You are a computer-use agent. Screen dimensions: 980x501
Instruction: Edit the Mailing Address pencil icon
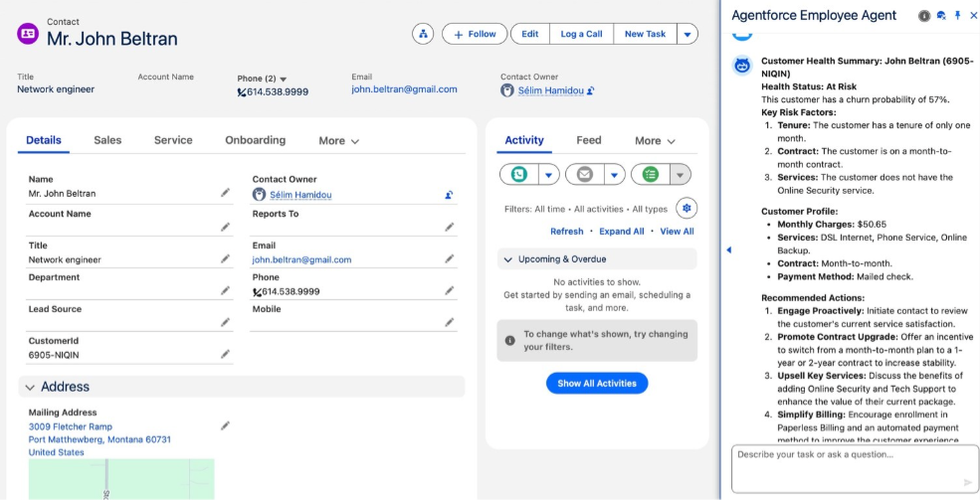(225, 426)
